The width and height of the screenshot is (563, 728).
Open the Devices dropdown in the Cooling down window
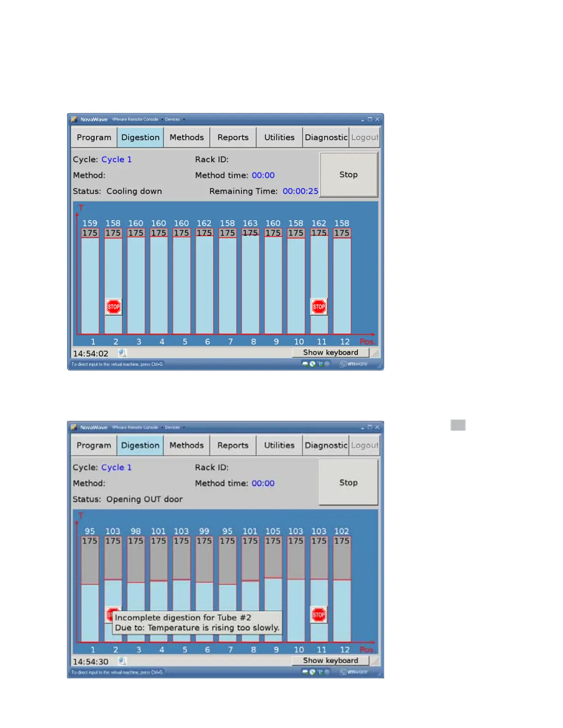click(175, 119)
